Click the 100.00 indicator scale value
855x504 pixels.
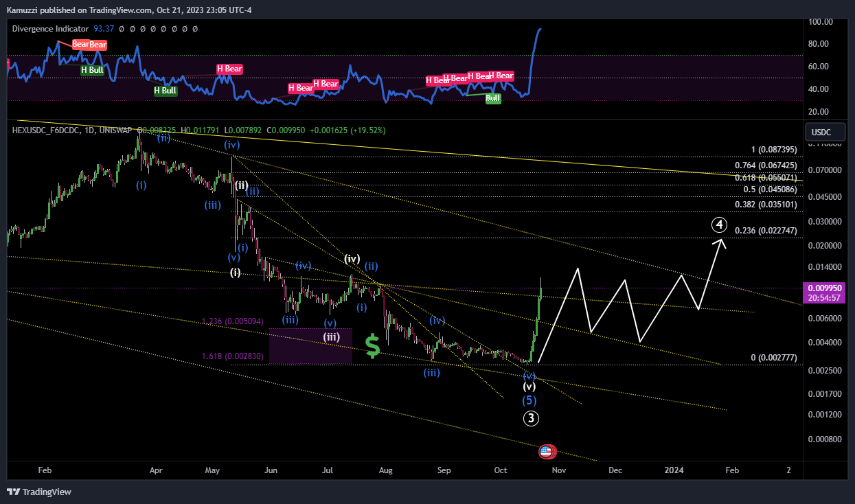[821, 22]
